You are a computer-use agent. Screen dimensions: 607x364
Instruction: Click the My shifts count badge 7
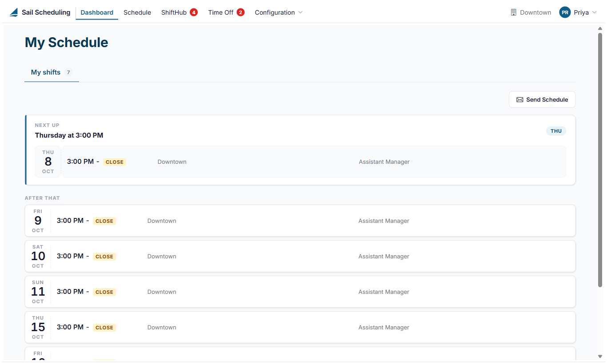point(68,72)
